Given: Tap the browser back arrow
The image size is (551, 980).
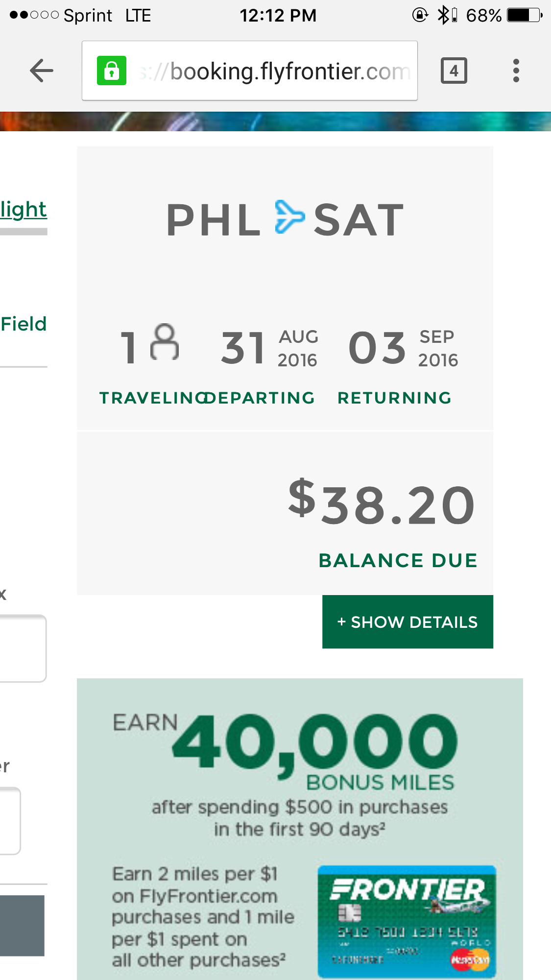Looking at the screenshot, I should [x=42, y=71].
